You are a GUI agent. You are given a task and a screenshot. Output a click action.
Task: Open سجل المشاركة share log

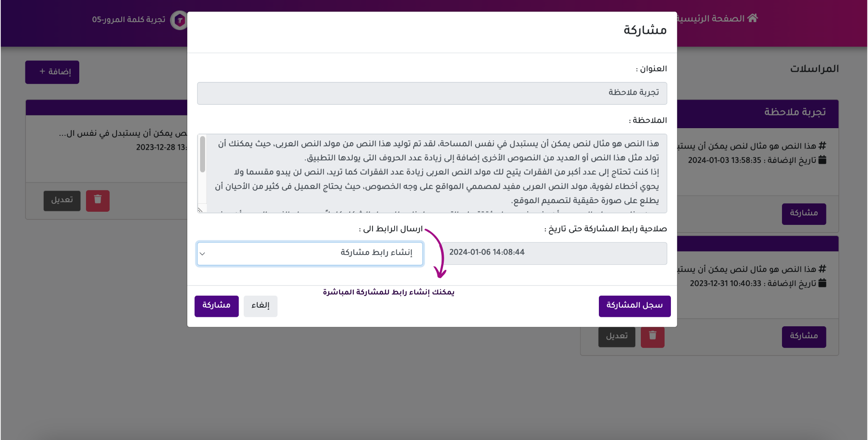click(x=634, y=306)
